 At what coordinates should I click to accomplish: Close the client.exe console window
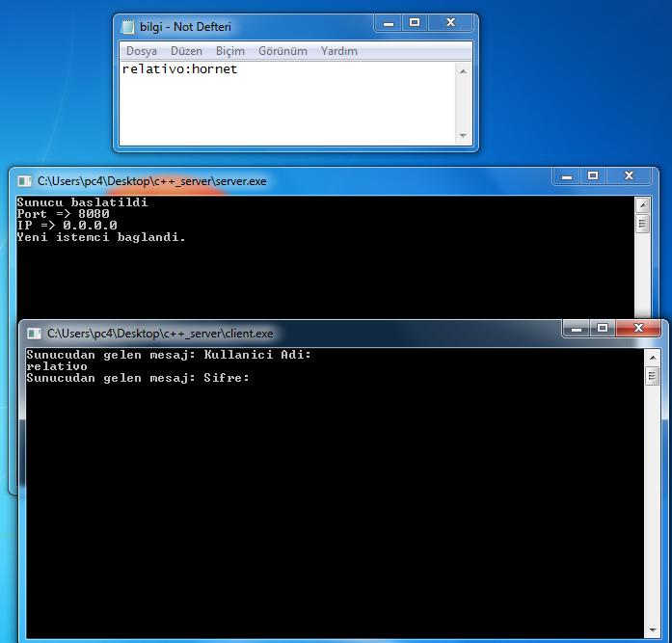[x=638, y=328]
